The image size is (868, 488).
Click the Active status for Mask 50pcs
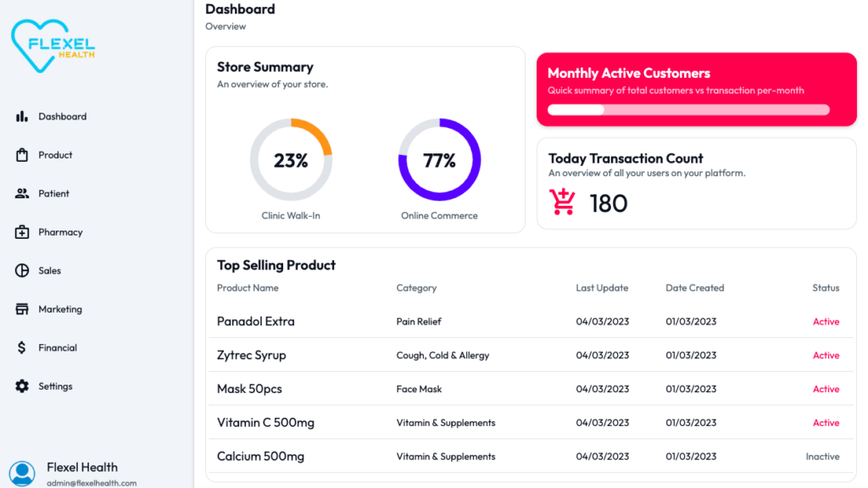click(x=826, y=390)
